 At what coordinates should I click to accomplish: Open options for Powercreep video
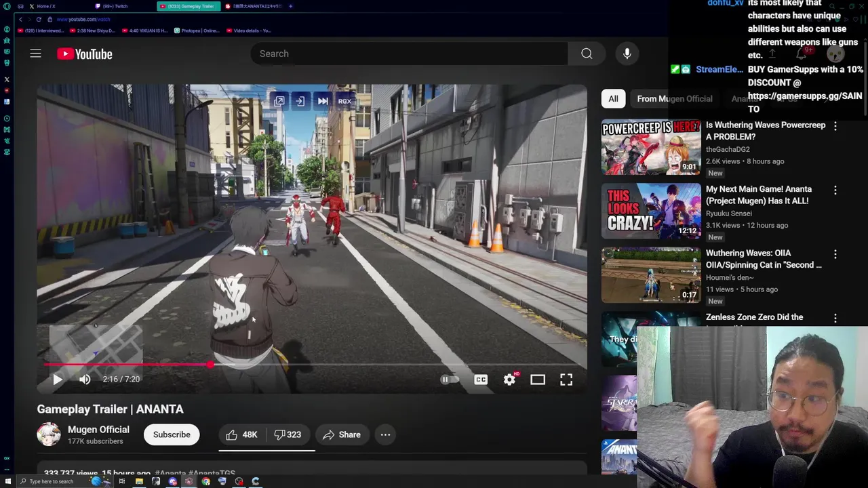[x=835, y=126]
